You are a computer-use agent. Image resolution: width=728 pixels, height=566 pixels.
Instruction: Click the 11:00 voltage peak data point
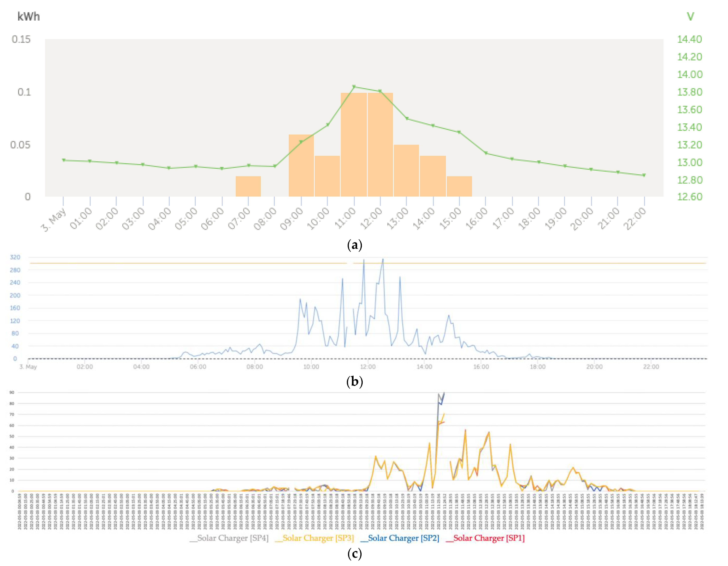click(354, 87)
